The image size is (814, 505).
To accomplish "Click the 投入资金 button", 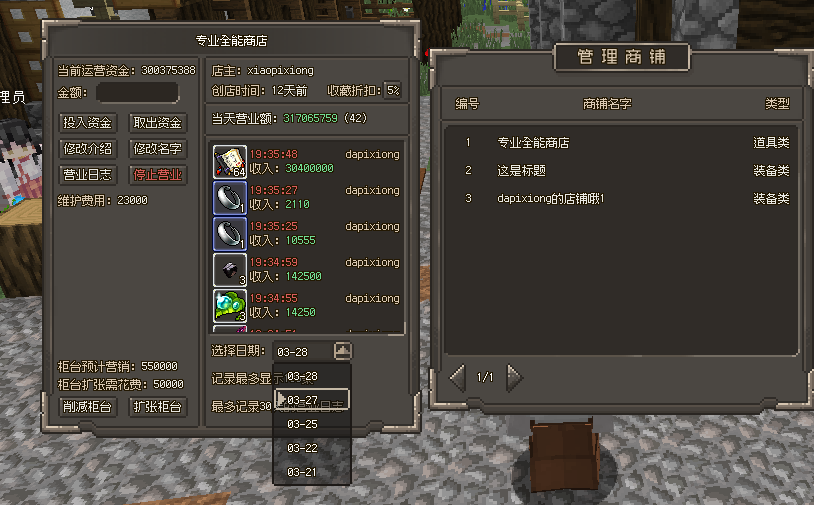I will (x=87, y=123).
